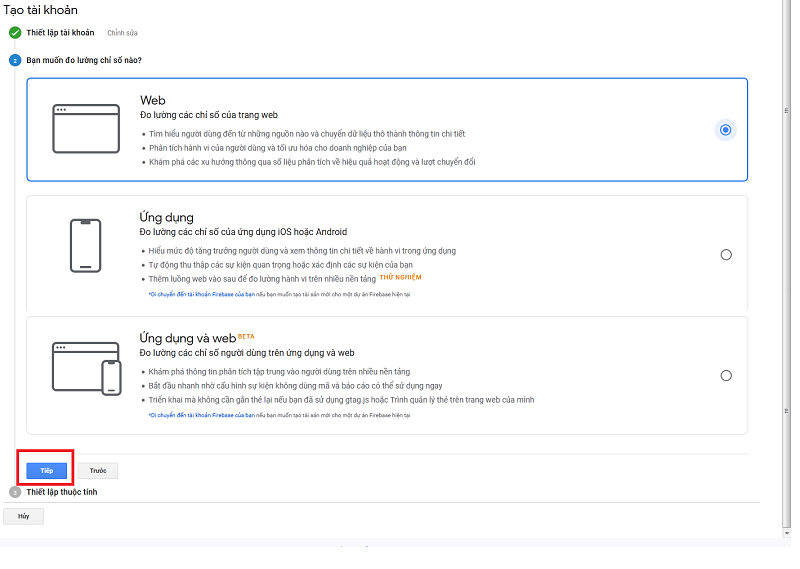Choose the Ứng dụng và web radio option

pos(725,376)
